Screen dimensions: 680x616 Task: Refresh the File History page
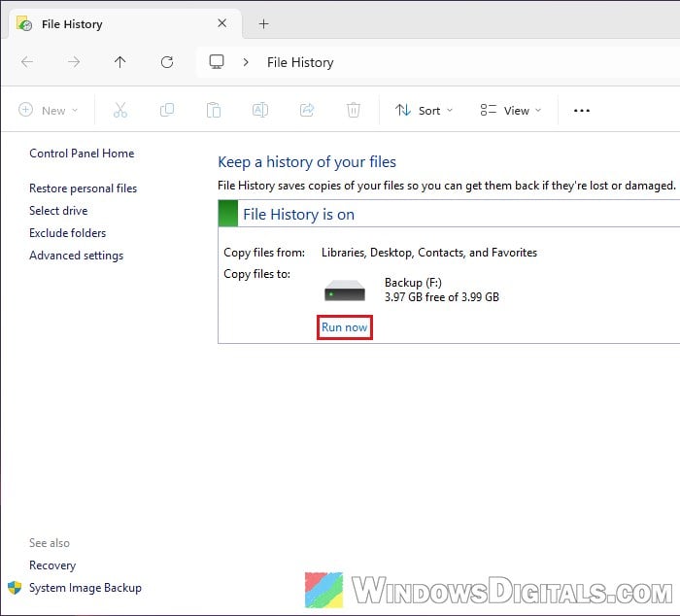tap(167, 62)
